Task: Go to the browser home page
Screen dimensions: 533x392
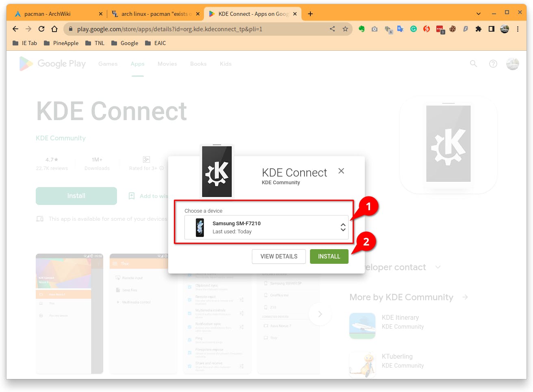Action: point(54,29)
